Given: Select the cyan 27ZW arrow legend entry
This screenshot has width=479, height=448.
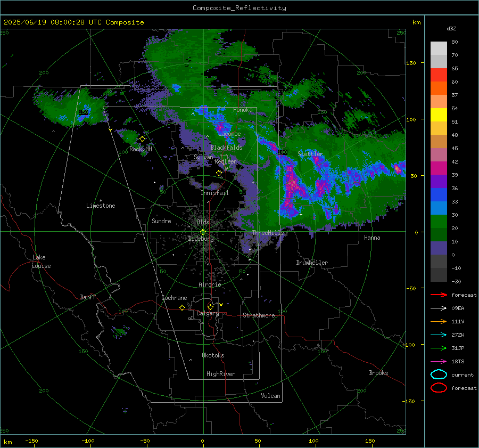Looking at the screenshot, I should (x=439, y=335).
